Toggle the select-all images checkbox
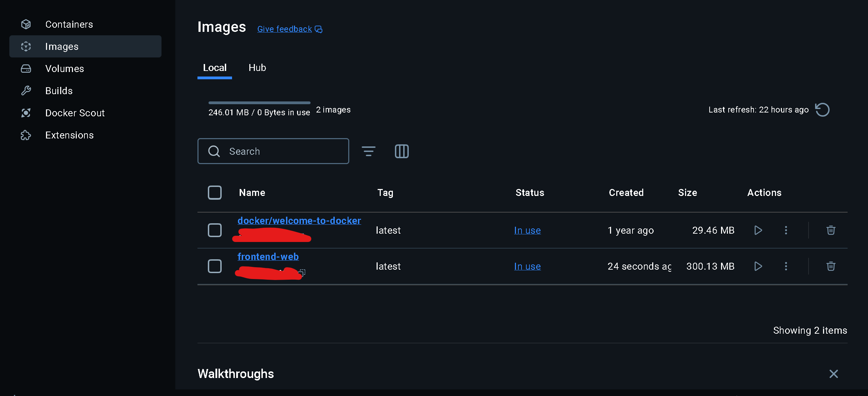 tap(215, 193)
